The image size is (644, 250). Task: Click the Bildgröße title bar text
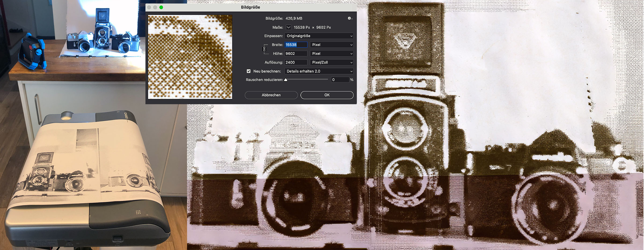[250, 7]
